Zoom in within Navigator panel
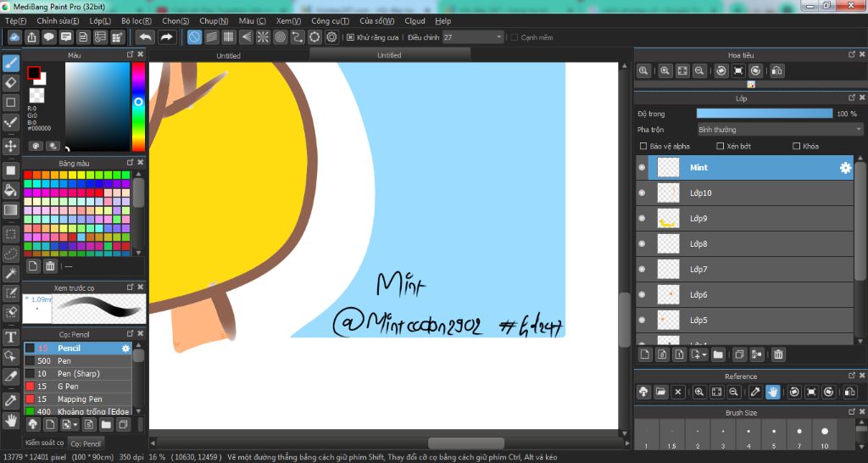The width and height of the screenshot is (868, 463). tap(665, 71)
